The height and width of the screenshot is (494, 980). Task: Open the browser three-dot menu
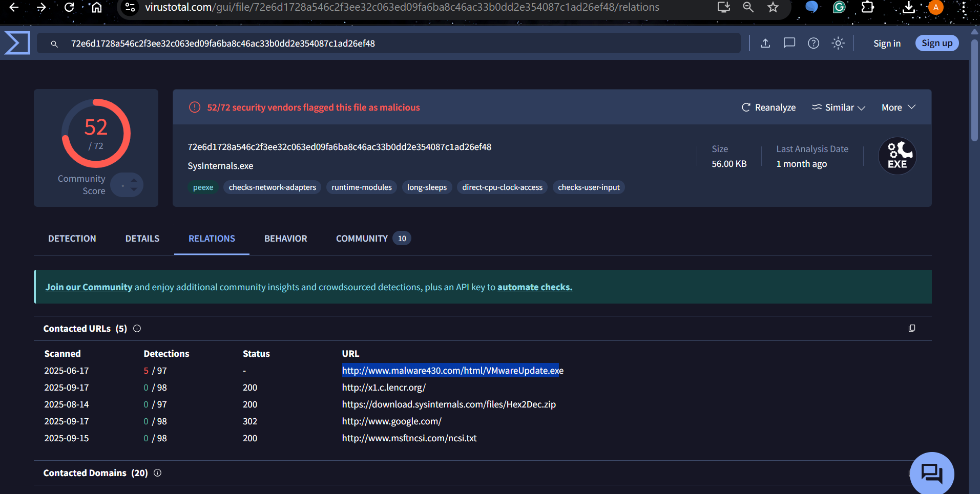click(x=964, y=7)
